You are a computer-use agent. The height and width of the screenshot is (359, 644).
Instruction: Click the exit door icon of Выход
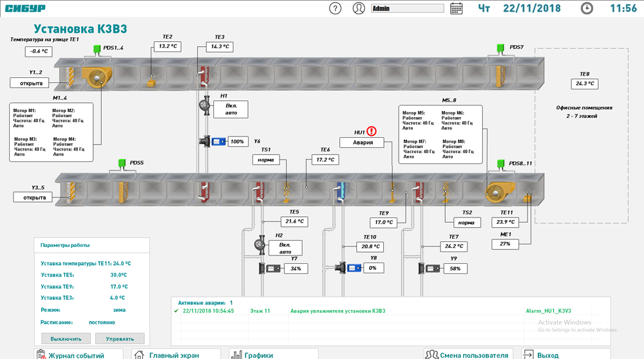coord(529,355)
